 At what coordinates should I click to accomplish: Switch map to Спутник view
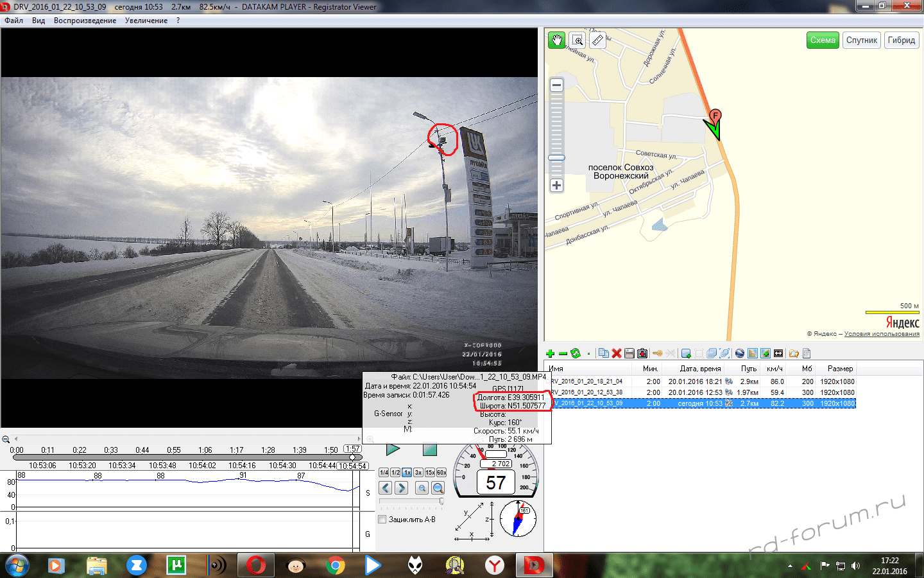click(x=861, y=40)
